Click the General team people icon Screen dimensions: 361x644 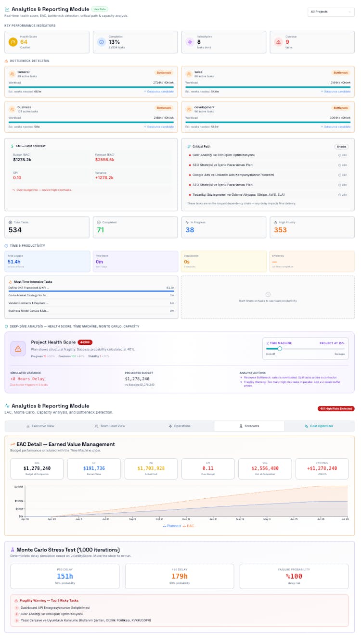(x=12, y=75)
